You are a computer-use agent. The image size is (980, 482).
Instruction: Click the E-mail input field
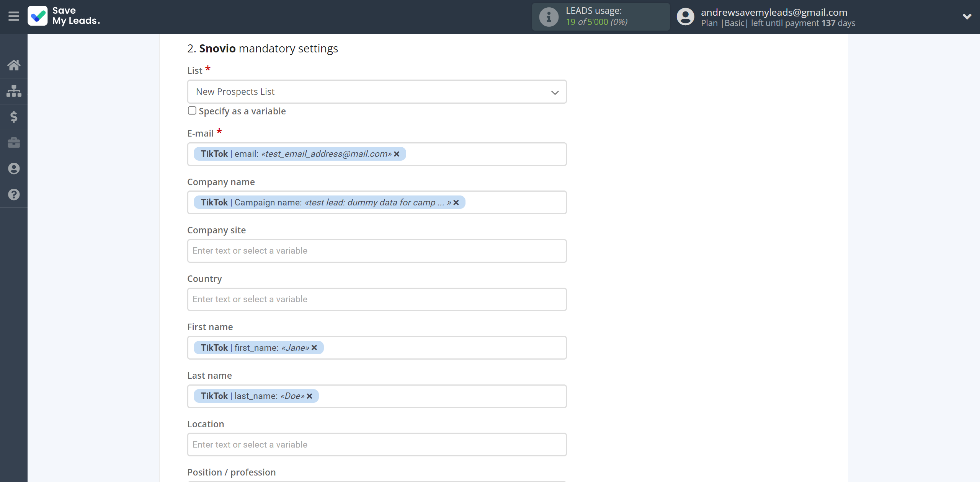point(377,154)
